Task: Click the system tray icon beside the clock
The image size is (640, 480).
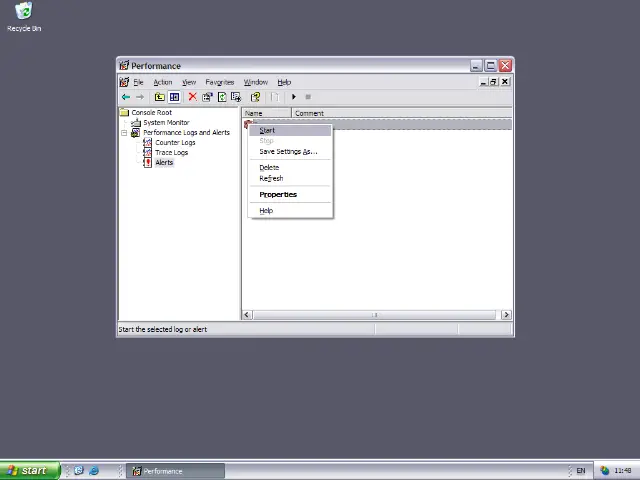Action: 604,471
